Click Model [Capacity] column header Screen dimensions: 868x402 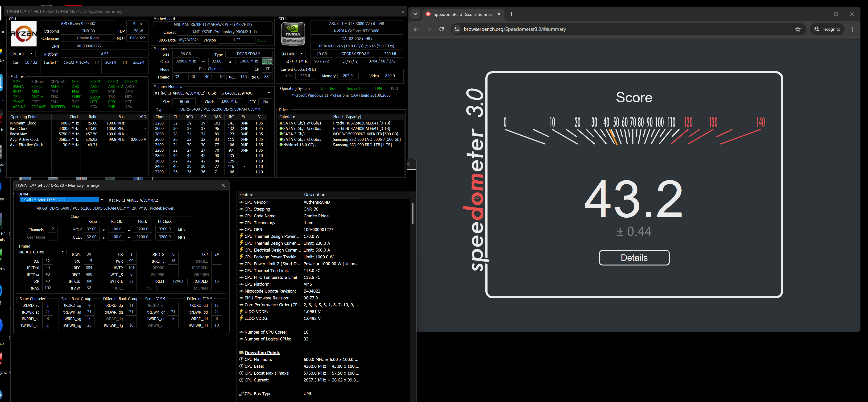[x=368, y=116]
